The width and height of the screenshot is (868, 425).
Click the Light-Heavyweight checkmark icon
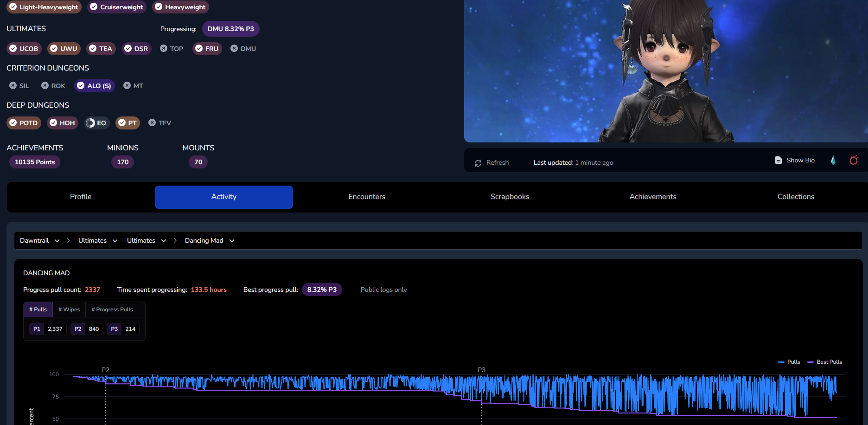tap(13, 7)
